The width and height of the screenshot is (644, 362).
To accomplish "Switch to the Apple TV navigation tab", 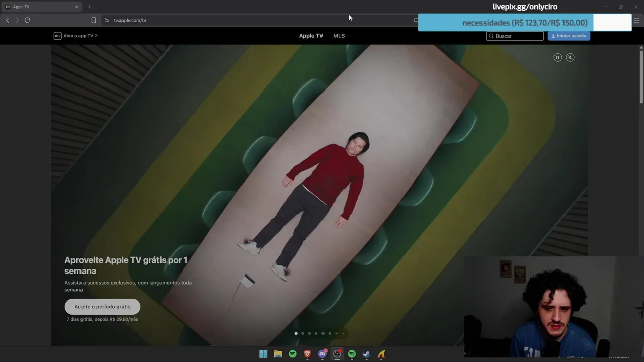I will click(x=311, y=36).
